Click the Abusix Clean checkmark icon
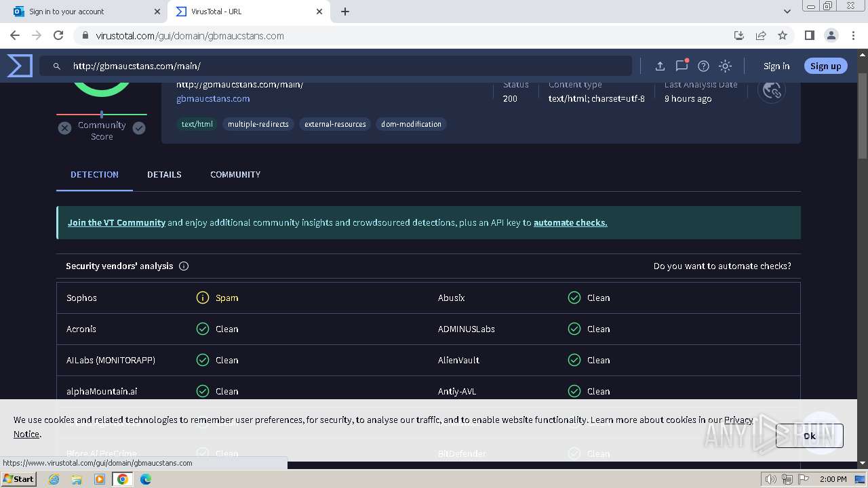Viewport: 868px width, 488px height. pos(574,298)
